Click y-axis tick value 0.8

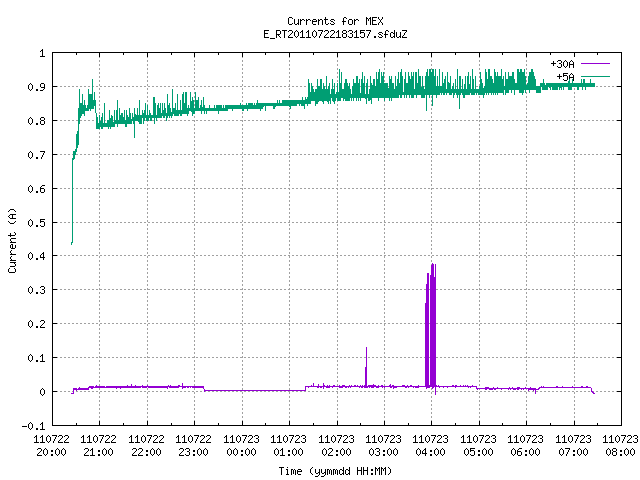click(37, 121)
